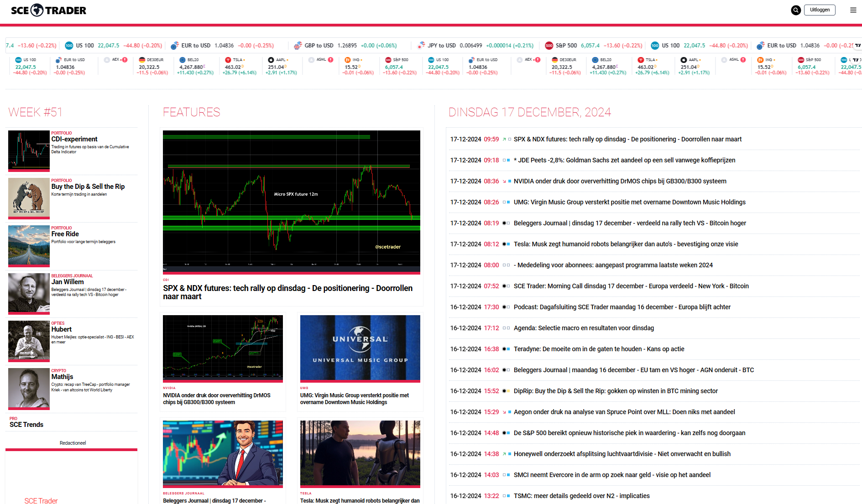This screenshot has height=504, width=862.
Task: Open Podcast Dagafsluiting news headline
Action: click(622, 307)
